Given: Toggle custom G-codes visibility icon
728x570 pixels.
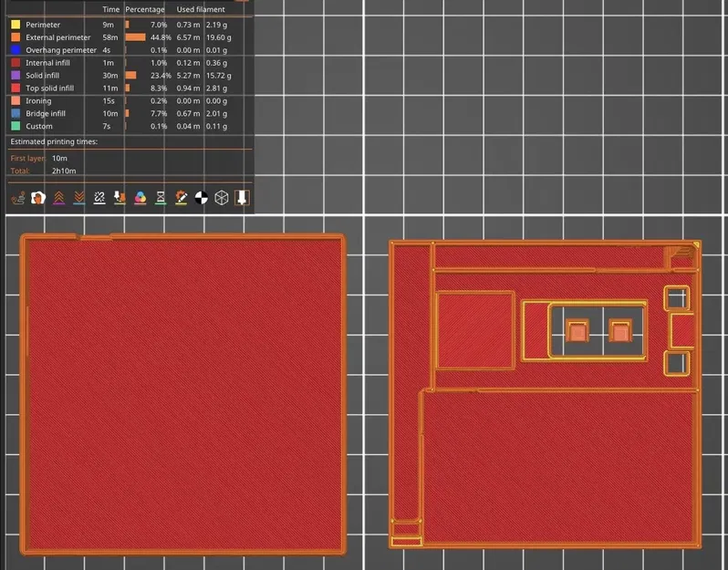Looking at the screenshot, I should [x=181, y=198].
